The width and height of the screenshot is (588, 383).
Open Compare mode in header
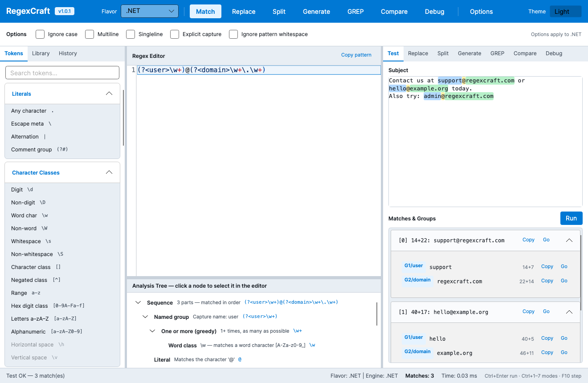point(394,12)
